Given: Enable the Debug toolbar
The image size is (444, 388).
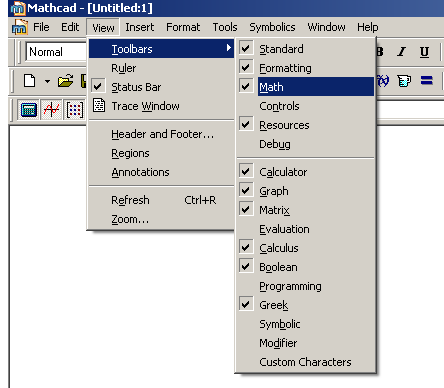Looking at the screenshot, I should tap(306, 144).
